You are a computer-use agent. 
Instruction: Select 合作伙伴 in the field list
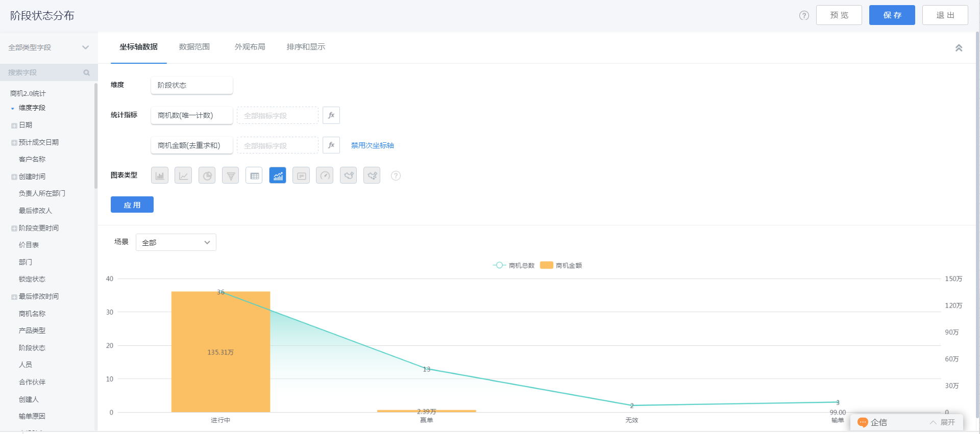click(32, 382)
